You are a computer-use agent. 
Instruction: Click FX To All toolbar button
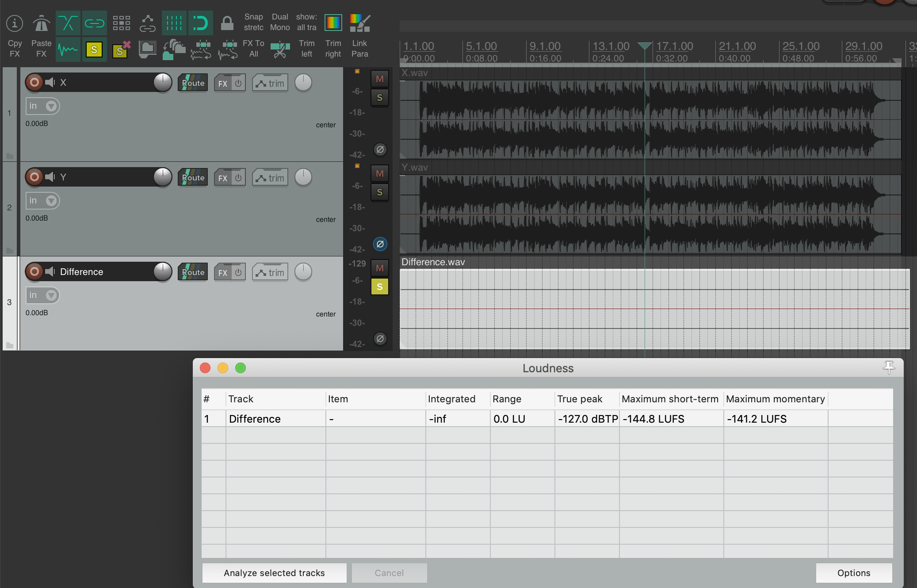click(253, 49)
